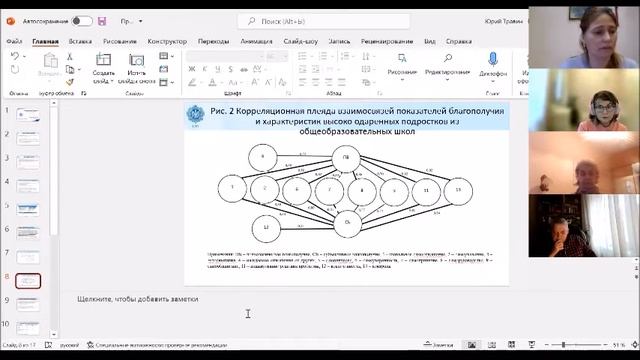The width and height of the screenshot is (640, 360).
Task: Click the line spacing icon
Action: click(x=345, y=56)
